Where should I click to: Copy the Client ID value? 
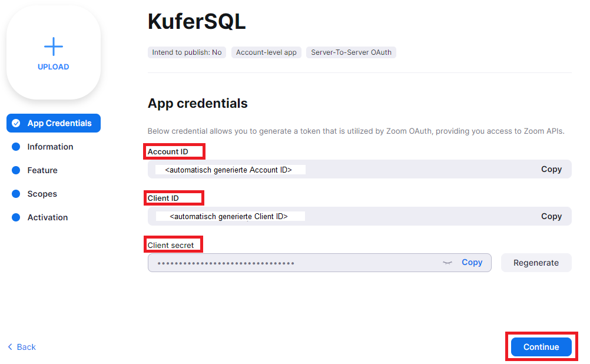click(x=551, y=216)
